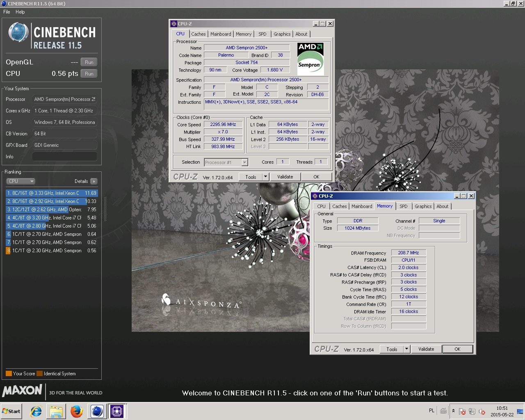
Task: Open Memory tab in upper CPU-Z window
Action: (x=244, y=34)
